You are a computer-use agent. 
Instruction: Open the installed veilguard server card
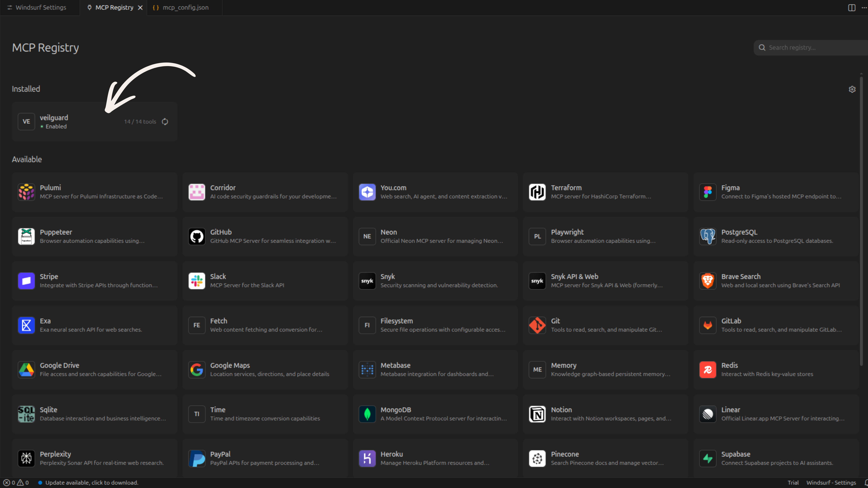(x=95, y=122)
